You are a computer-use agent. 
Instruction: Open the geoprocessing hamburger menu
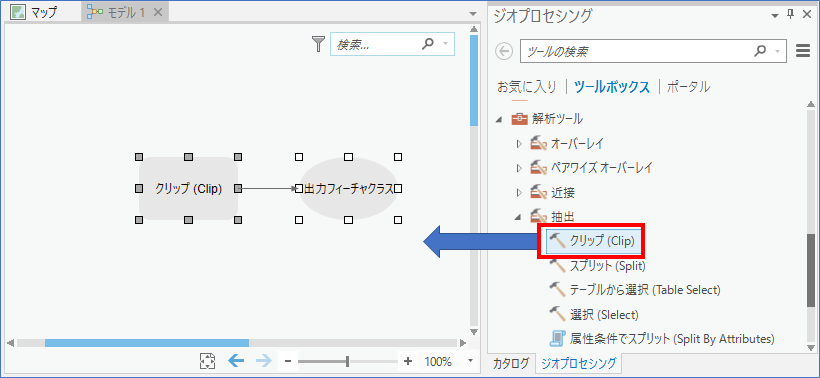click(x=802, y=51)
